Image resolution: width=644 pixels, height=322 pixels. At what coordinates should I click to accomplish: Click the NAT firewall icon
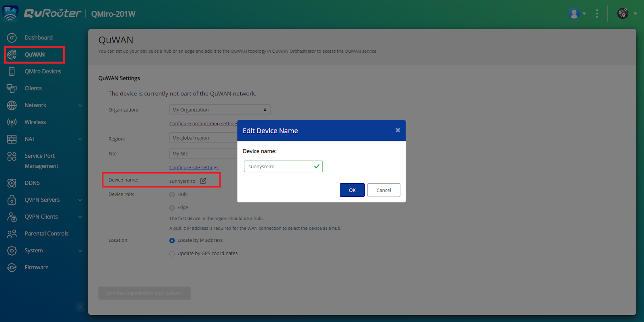click(12, 139)
